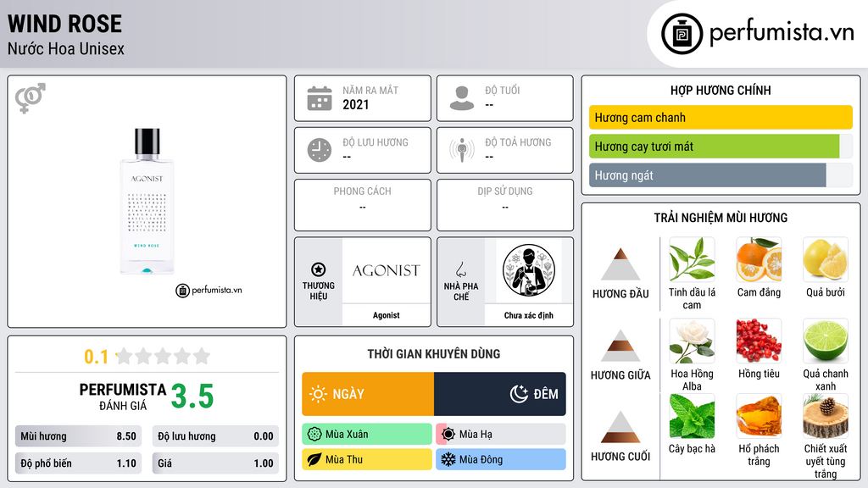868x488 pixels.
Task: Click the Hương đầu pyramid icon
Action: (620, 264)
